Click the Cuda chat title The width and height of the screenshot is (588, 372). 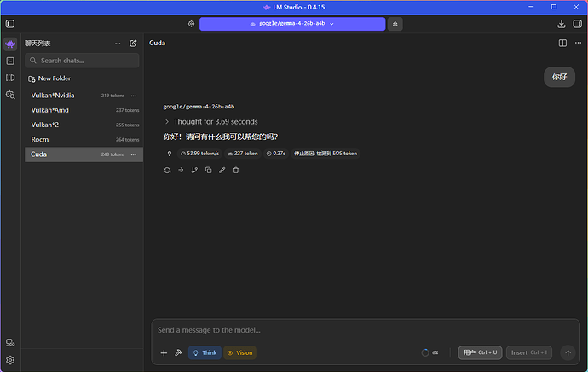coord(157,43)
